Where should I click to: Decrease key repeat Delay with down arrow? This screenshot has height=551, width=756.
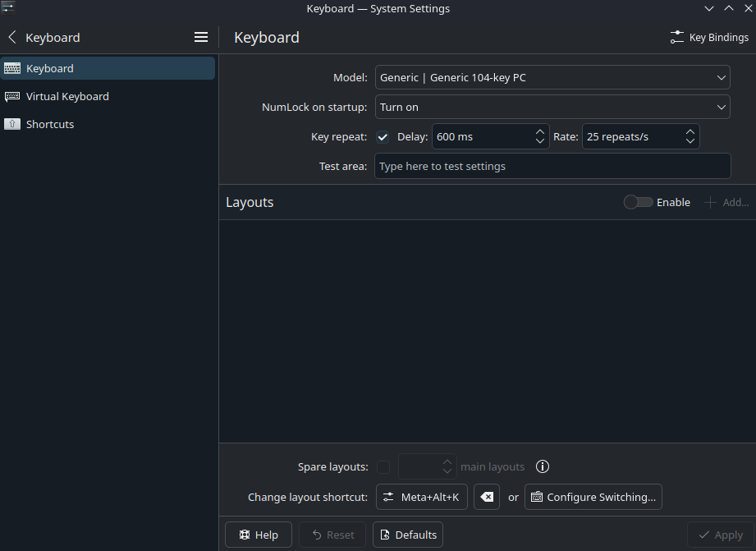coord(540,141)
